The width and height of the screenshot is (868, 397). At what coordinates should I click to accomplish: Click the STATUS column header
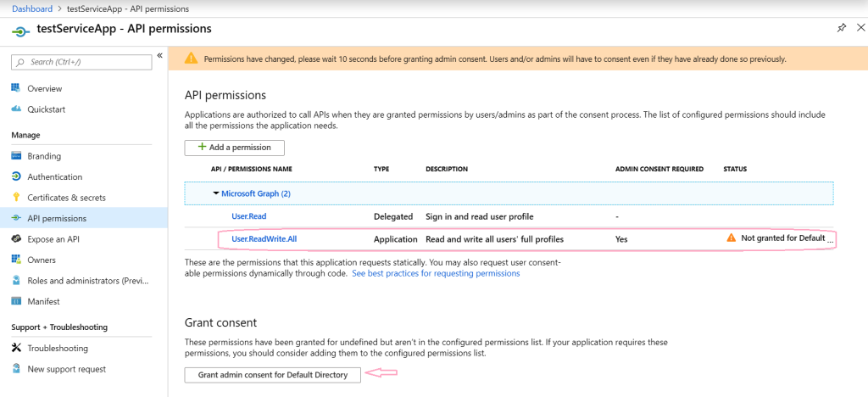(735, 169)
